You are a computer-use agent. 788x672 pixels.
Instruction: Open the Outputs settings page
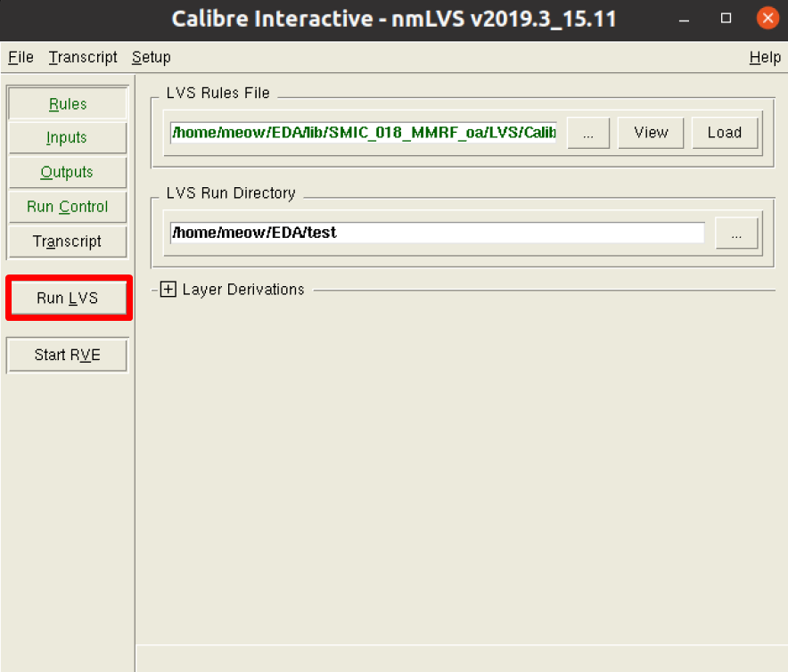click(x=67, y=172)
